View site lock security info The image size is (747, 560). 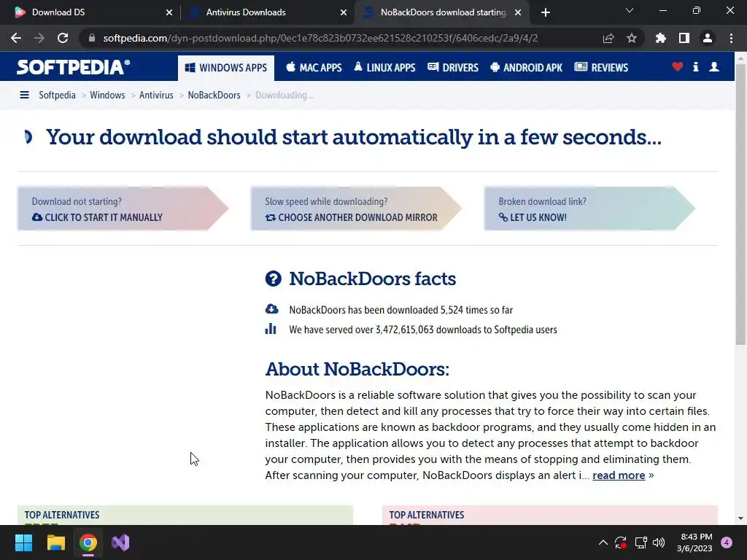[x=92, y=38]
